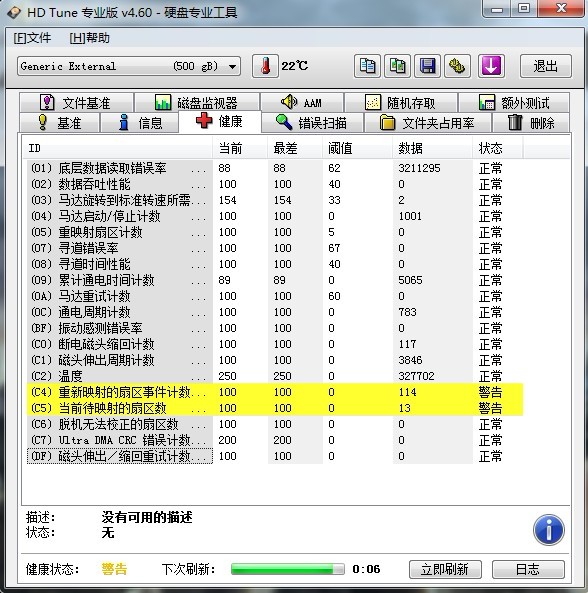Close the HD Tune window
The image size is (588, 593).
[561, 8]
